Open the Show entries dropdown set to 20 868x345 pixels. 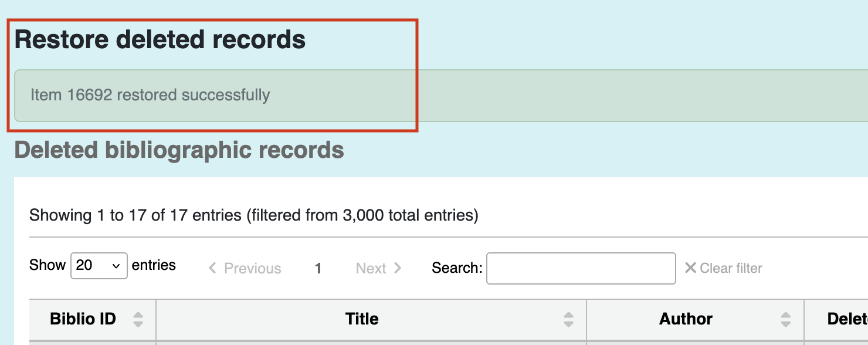(99, 266)
